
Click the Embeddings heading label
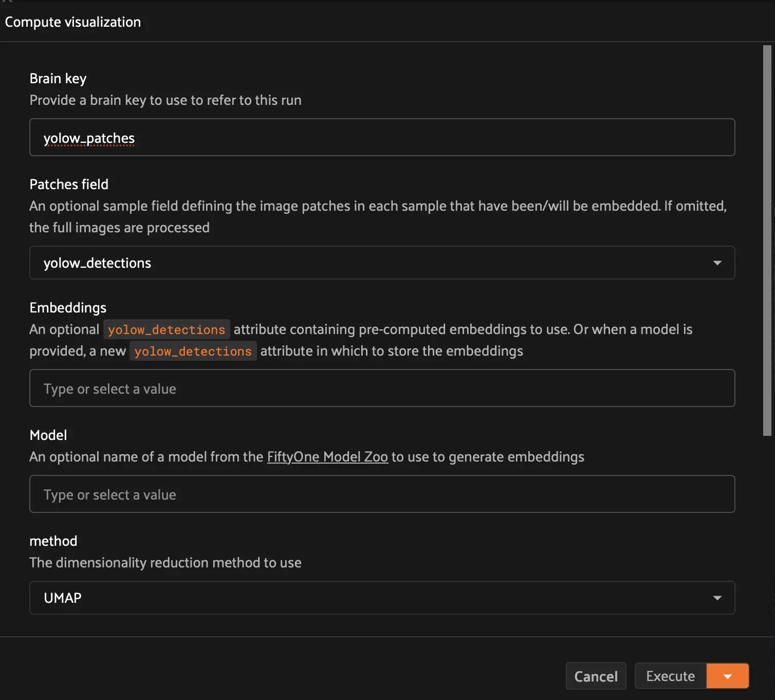pyautogui.click(x=68, y=308)
